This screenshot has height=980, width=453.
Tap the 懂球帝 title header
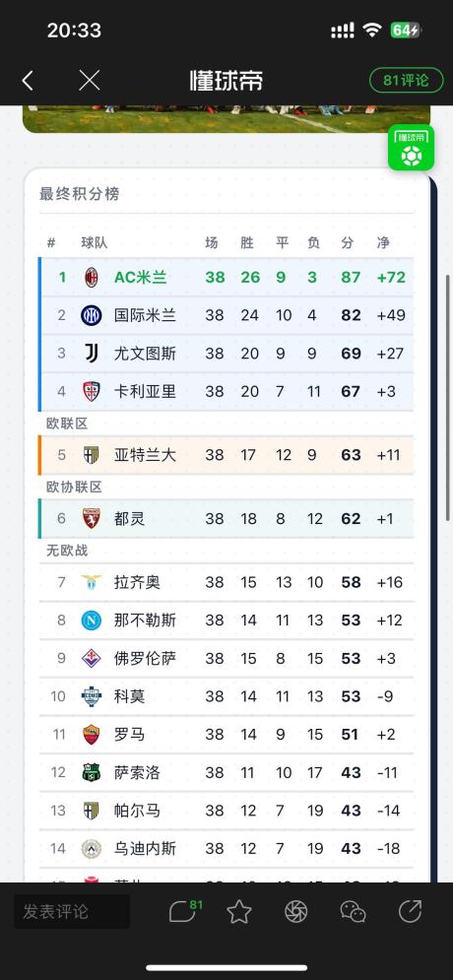226,81
